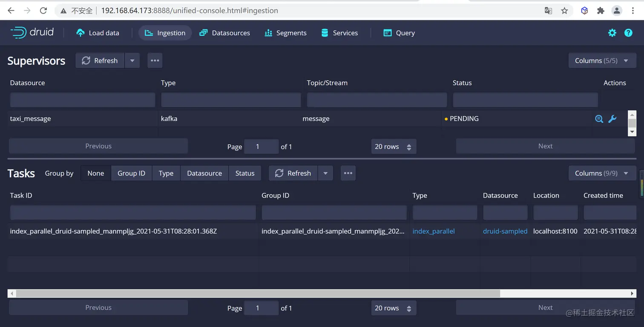
Task: Change the Supervisors 20 rows selector
Action: [394, 146]
